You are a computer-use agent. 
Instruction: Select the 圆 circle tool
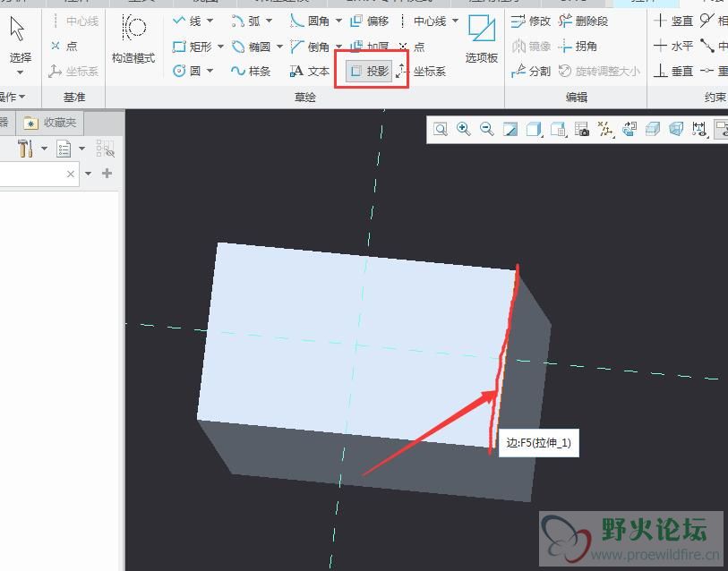pos(186,71)
